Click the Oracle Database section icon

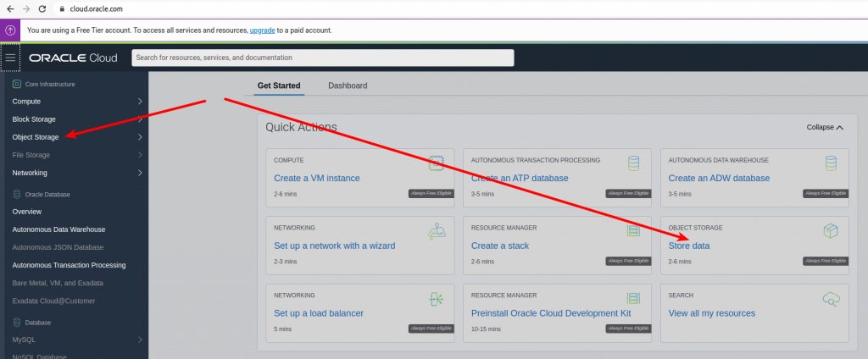point(17,194)
